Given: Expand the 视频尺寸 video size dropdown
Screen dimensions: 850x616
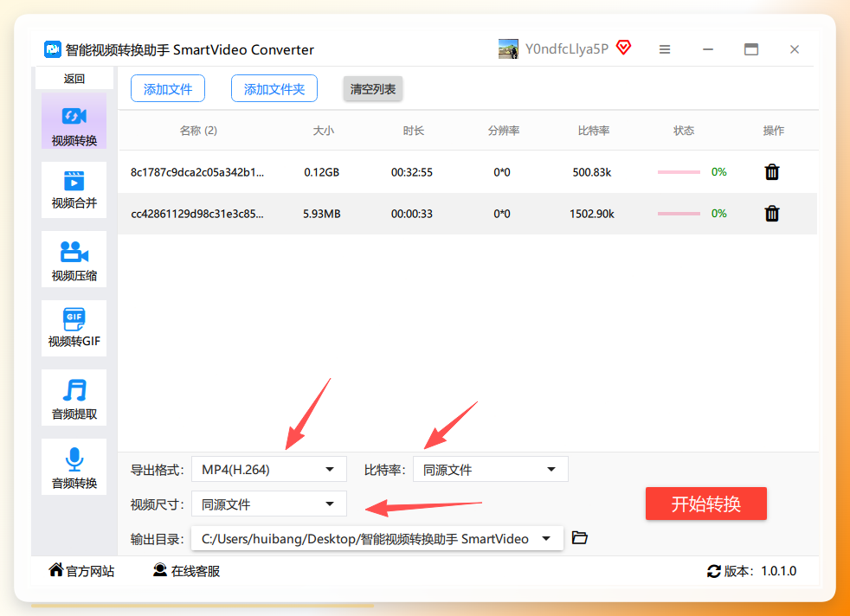Looking at the screenshot, I should 269,504.
